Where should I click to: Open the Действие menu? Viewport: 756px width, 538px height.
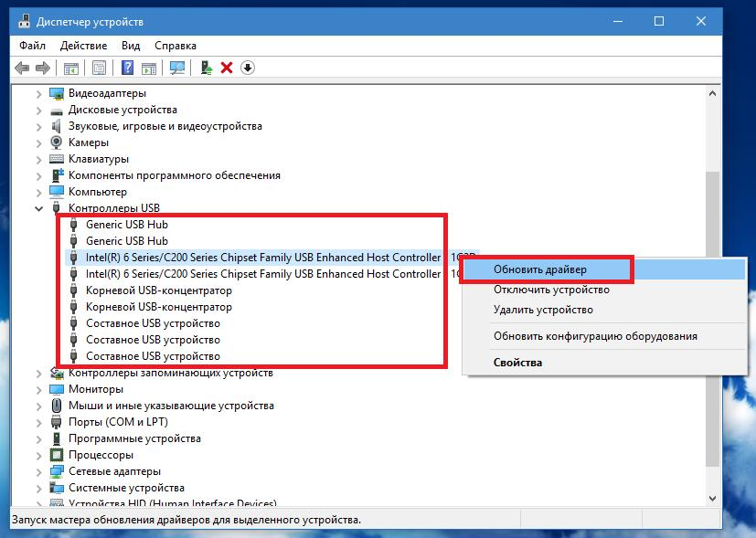(83, 46)
